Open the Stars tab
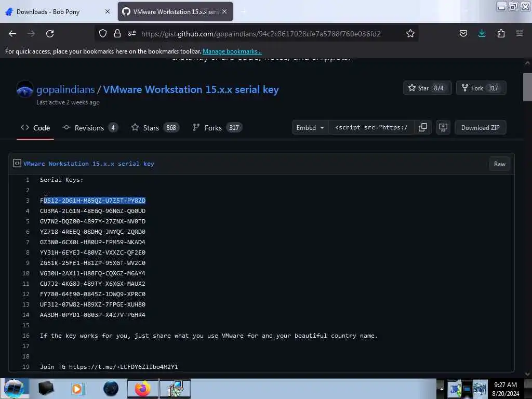532x399 pixels. pyautogui.click(x=155, y=128)
